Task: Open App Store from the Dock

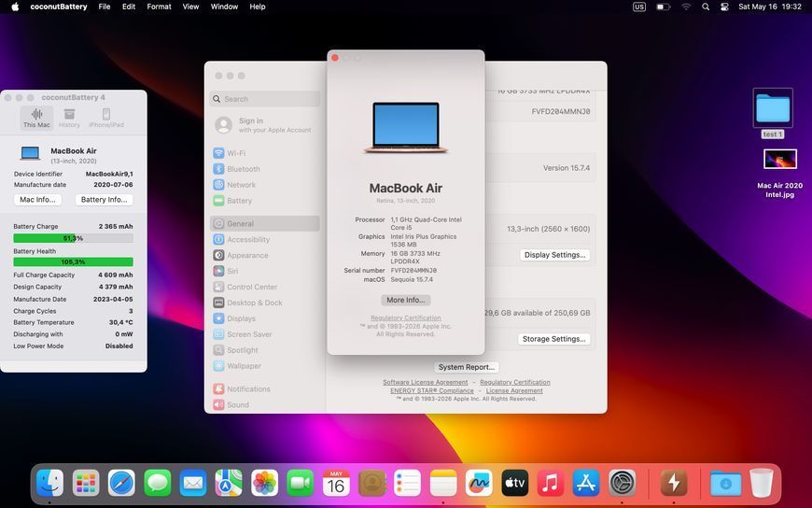Action: click(x=586, y=484)
